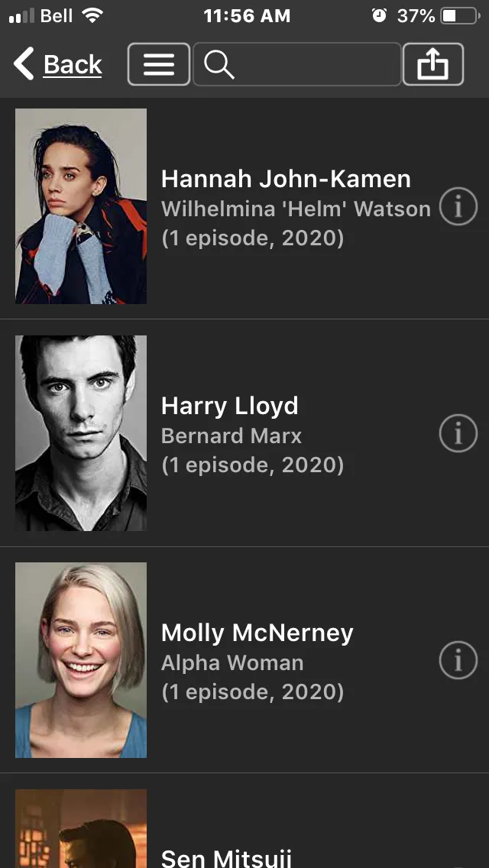Tap the Wi-Fi icon in status bar

tap(92, 15)
